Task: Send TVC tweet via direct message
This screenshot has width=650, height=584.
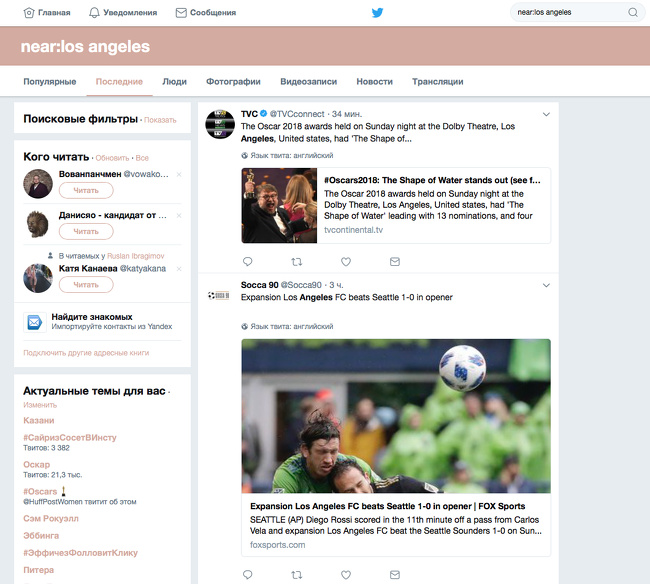Action: point(394,261)
